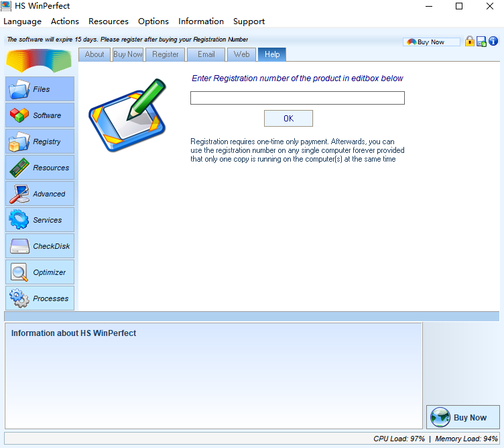
Task: Switch to the Buy Now tab
Action: tap(128, 54)
